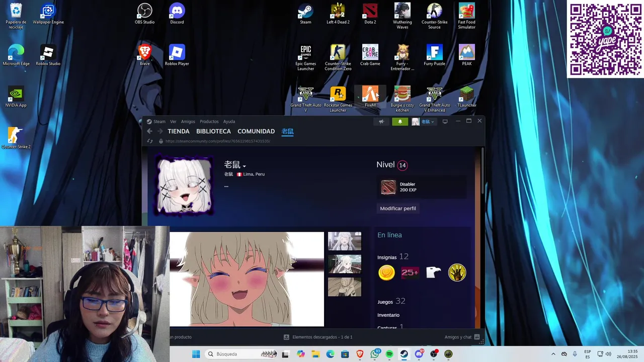644x362 pixels.
Task: Open Elementos descargados downloads status
Action: coord(318,337)
